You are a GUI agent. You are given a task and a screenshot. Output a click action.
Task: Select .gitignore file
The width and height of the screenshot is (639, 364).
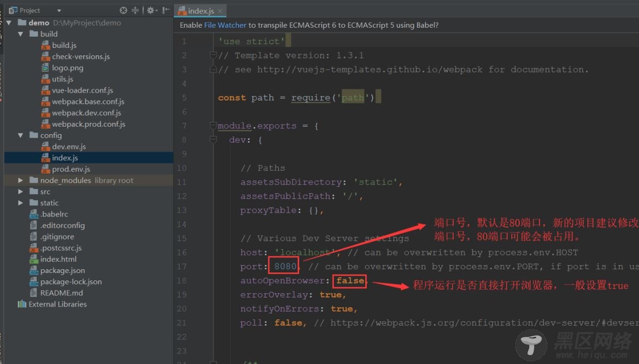point(57,237)
